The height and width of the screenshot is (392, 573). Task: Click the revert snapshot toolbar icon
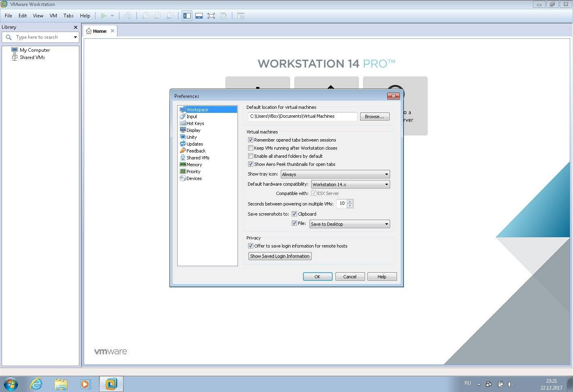coord(157,16)
